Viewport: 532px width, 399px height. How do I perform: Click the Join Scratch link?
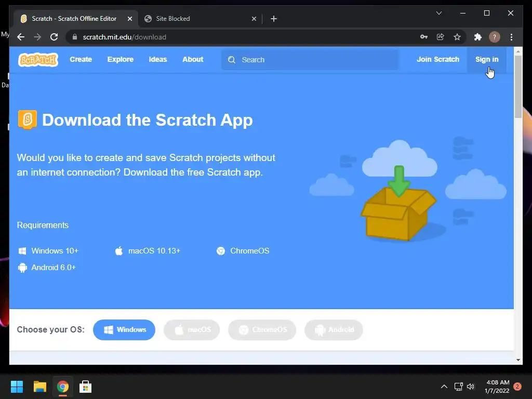(x=437, y=59)
